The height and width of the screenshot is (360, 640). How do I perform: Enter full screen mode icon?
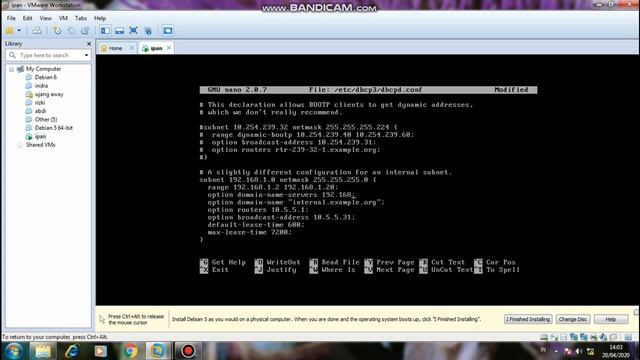click(133, 31)
